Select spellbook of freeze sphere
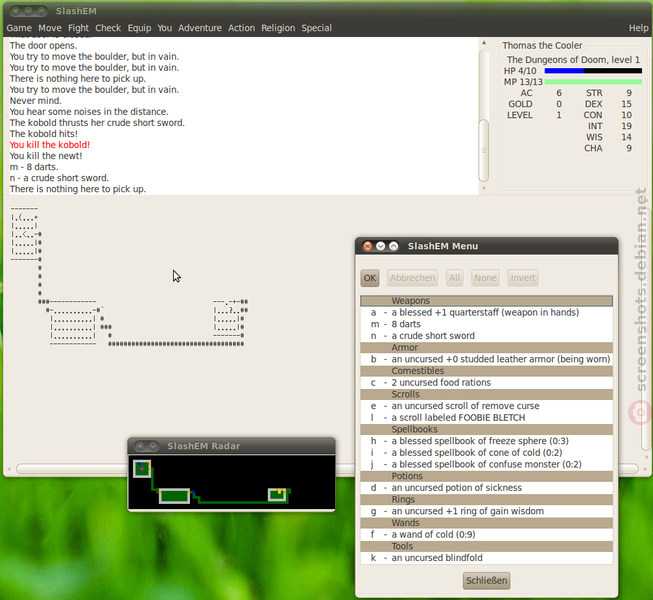 point(486,441)
